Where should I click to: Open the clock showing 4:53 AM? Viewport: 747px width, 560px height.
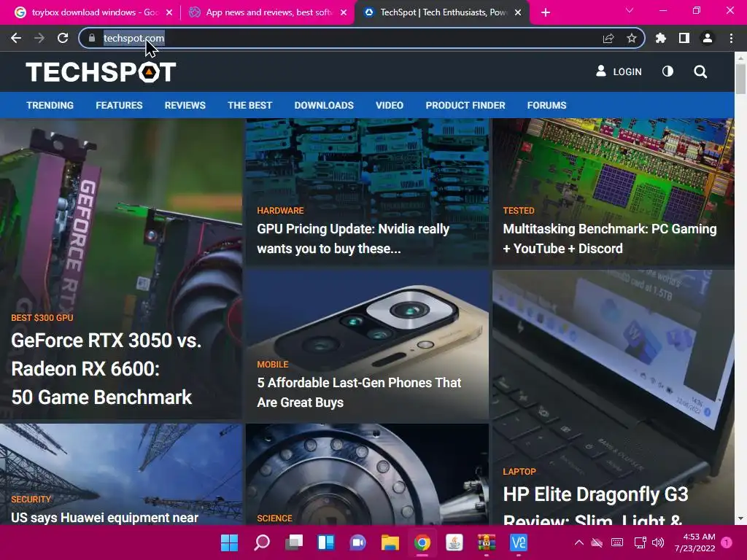[694, 542]
